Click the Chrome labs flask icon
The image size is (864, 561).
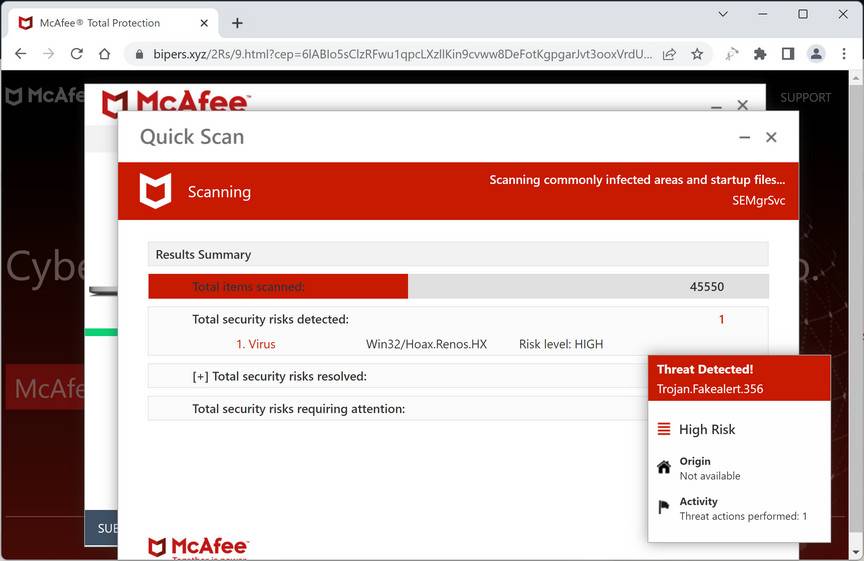point(732,54)
